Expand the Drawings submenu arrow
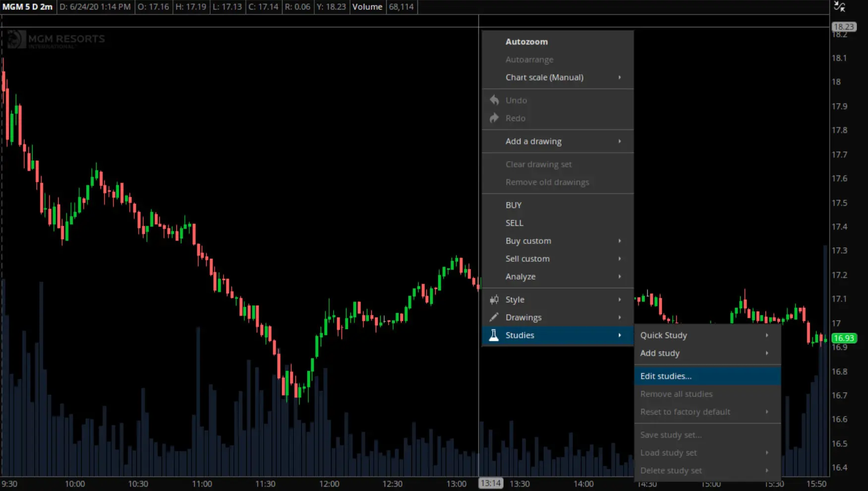 tap(620, 317)
